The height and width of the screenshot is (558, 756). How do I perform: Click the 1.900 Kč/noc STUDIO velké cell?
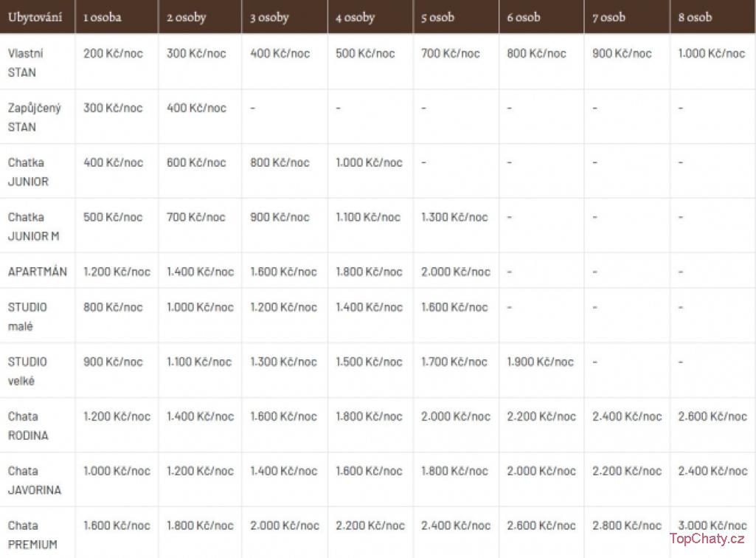click(x=540, y=362)
